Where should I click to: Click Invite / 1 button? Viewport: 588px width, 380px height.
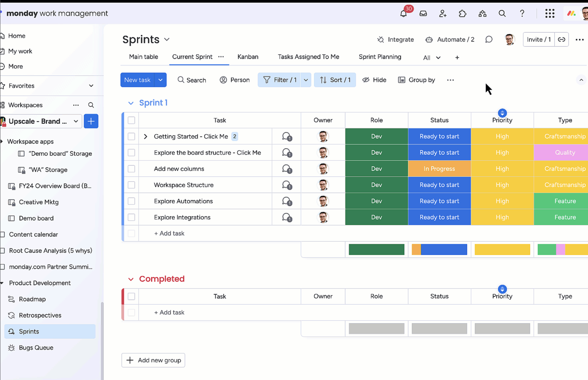tap(539, 39)
